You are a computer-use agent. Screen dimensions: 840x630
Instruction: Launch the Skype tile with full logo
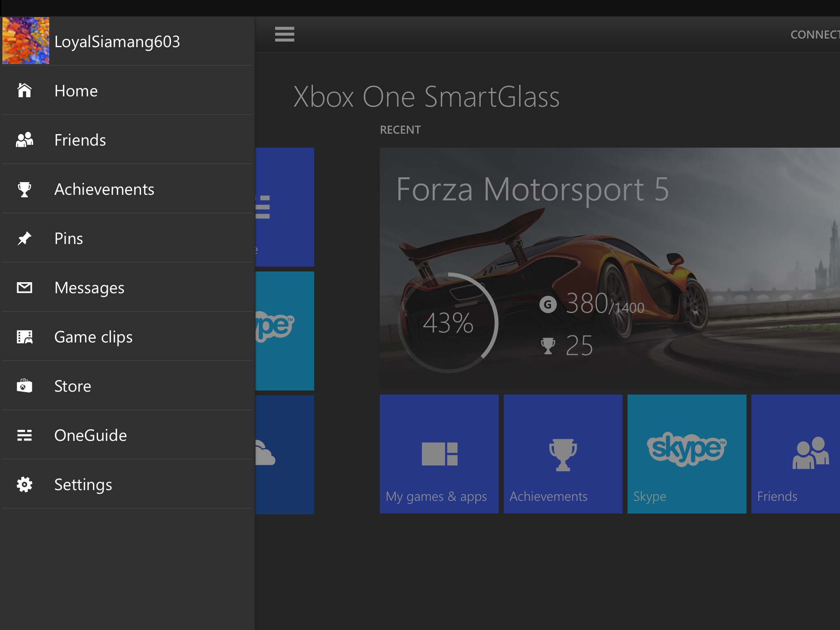coord(687,454)
